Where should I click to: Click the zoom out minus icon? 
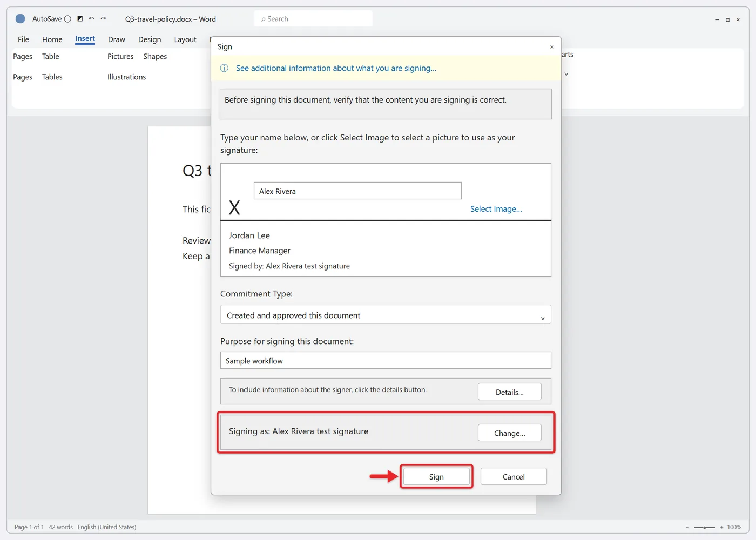tap(687, 527)
